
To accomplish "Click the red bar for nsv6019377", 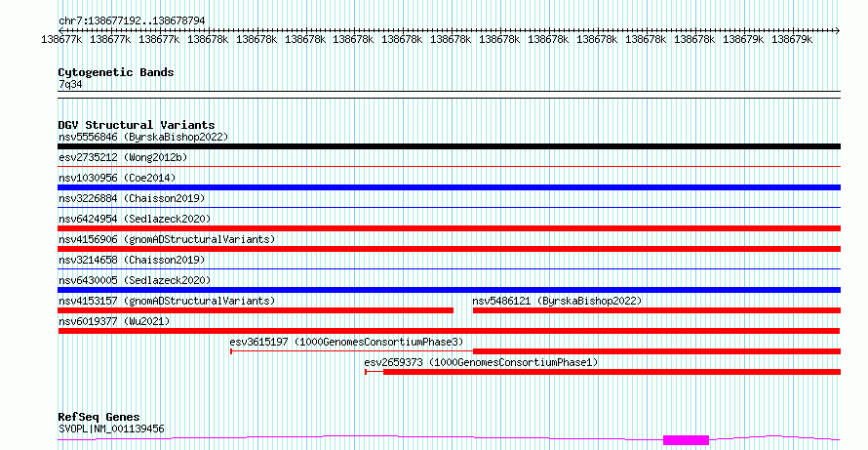I will pos(449,331).
